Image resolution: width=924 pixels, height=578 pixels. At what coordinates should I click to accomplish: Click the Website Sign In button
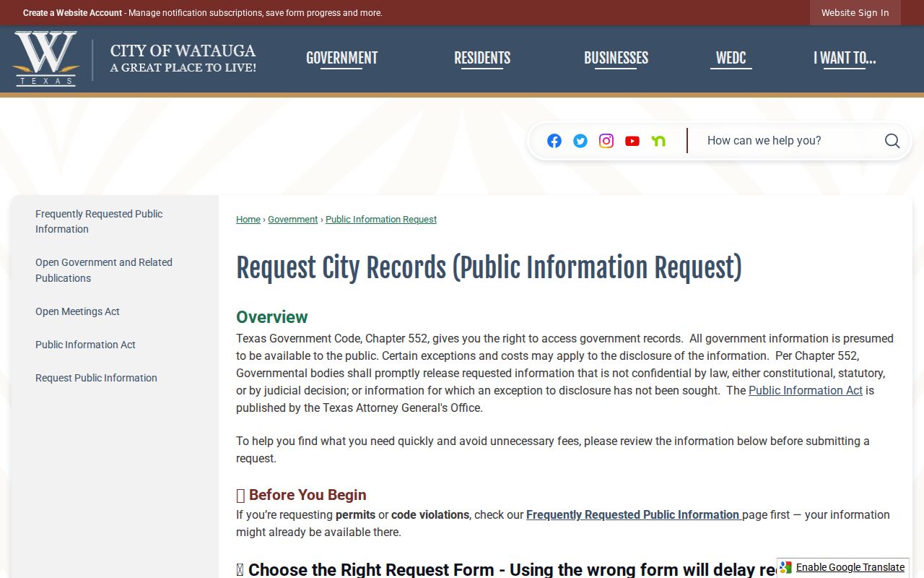(x=855, y=13)
